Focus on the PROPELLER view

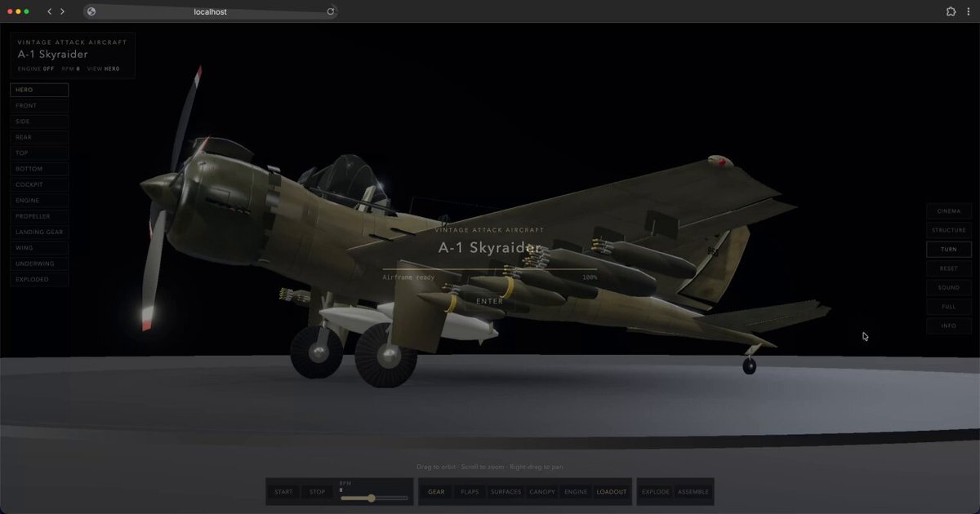(x=39, y=216)
